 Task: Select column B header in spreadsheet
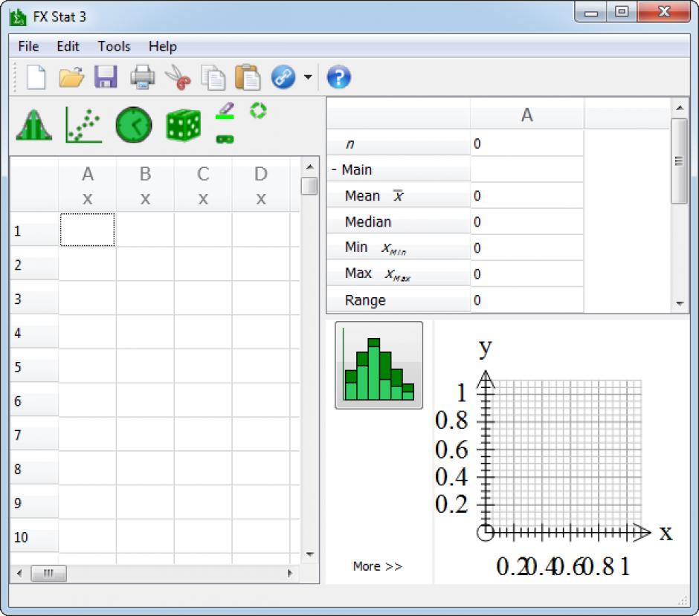(x=145, y=185)
